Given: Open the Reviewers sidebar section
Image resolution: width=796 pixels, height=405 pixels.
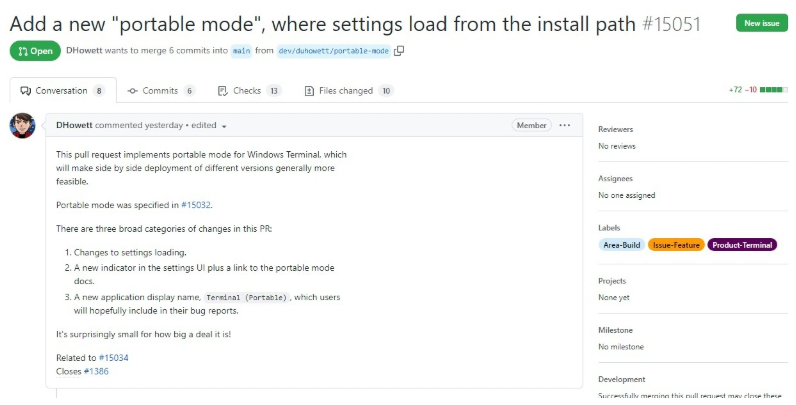Looking at the screenshot, I should 615,129.
